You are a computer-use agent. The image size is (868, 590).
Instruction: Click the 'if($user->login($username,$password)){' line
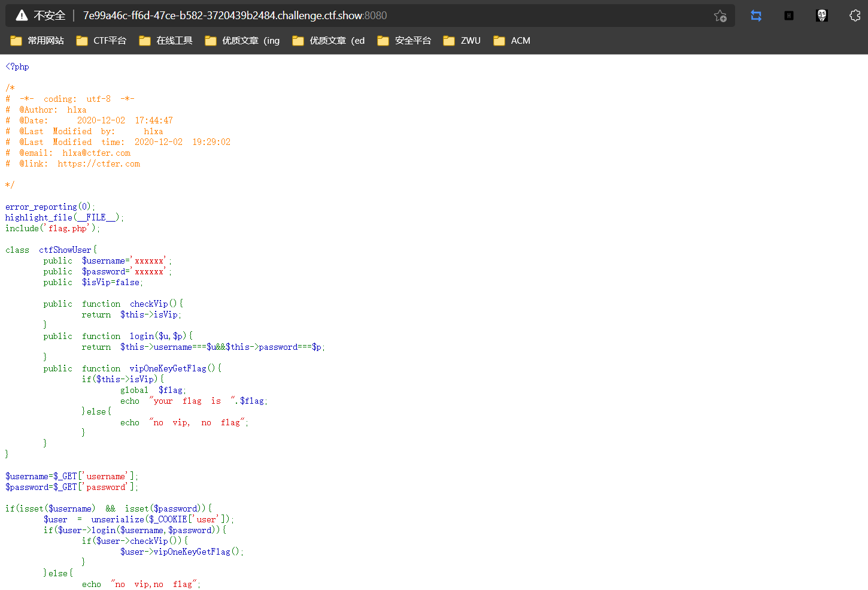[135, 530]
